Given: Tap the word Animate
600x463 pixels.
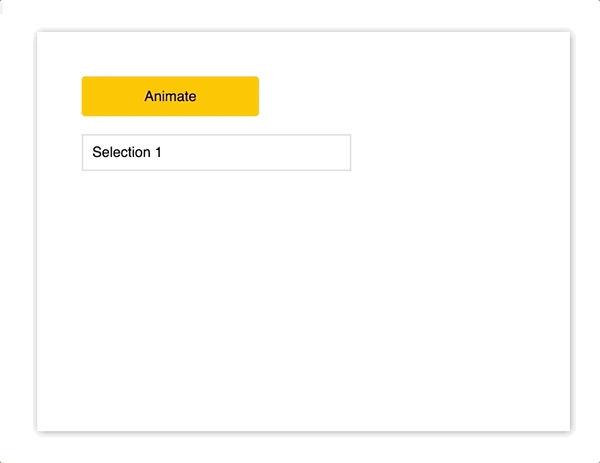Looking at the screenshot, I should pos(170,96).
